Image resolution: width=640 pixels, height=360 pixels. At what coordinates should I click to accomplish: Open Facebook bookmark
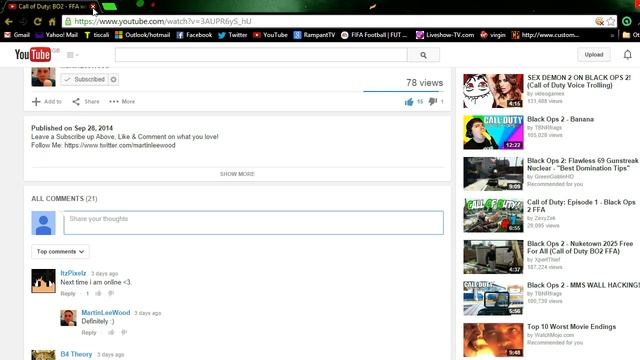tap(194, 35)
